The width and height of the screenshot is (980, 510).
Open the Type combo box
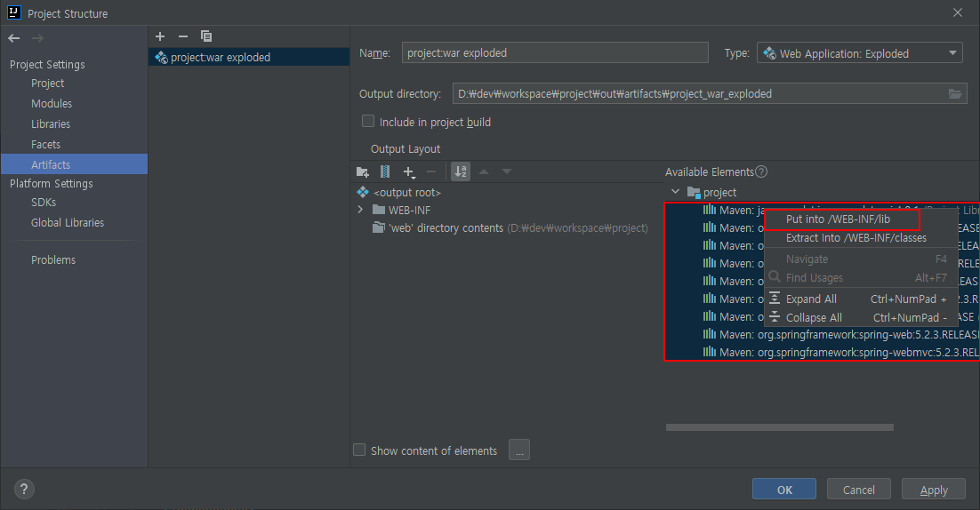[x=859, y=53]
